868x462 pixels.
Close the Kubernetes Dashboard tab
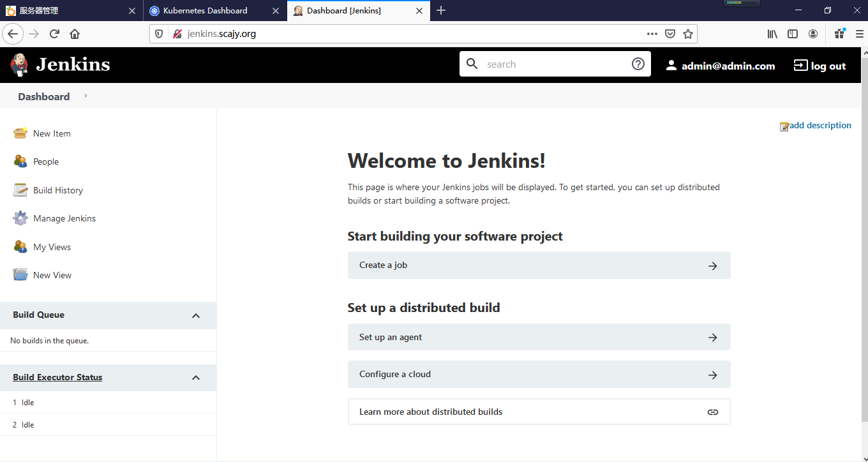click(x=276, y=11)
